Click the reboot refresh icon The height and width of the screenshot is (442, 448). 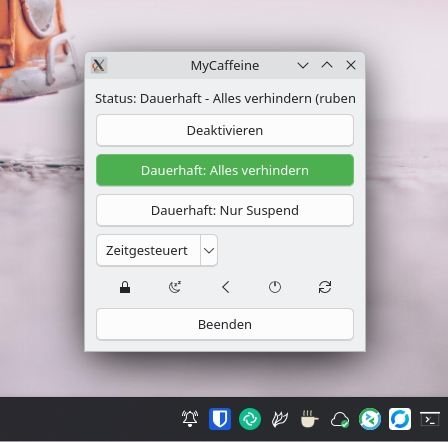(325, 287)
